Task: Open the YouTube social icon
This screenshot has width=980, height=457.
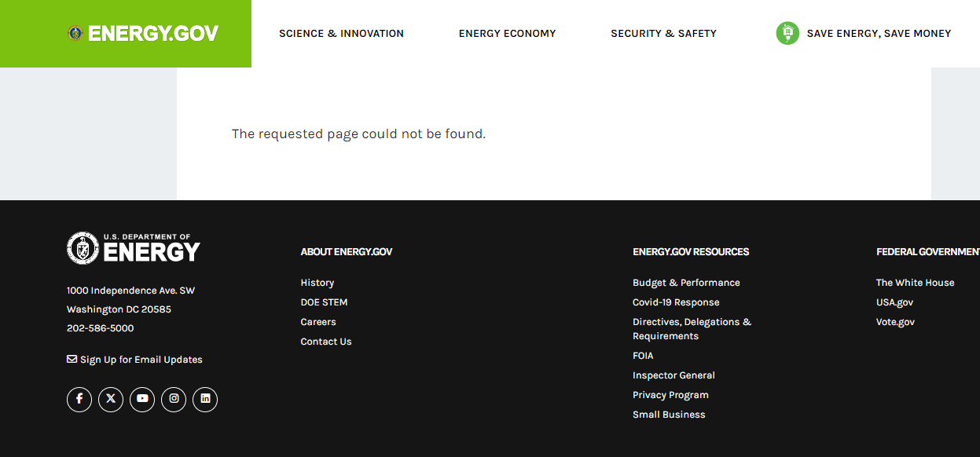Action: (x=142, y=399)
